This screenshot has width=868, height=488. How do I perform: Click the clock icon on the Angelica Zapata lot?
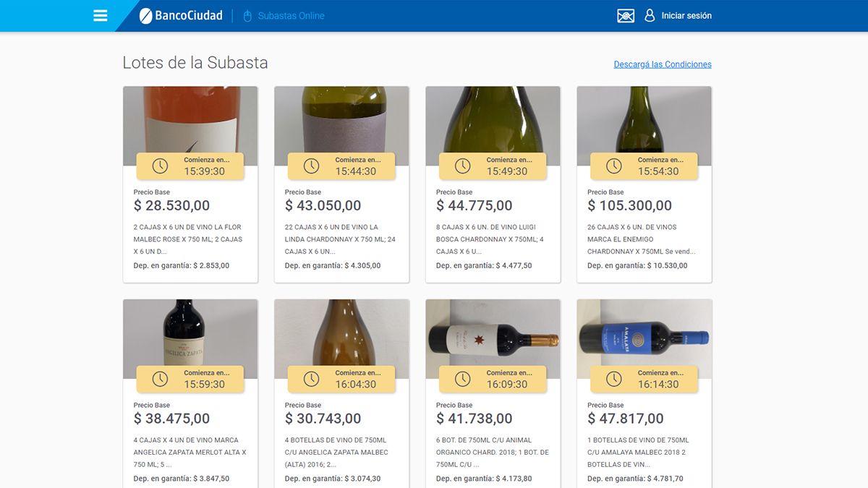point(160,378)
